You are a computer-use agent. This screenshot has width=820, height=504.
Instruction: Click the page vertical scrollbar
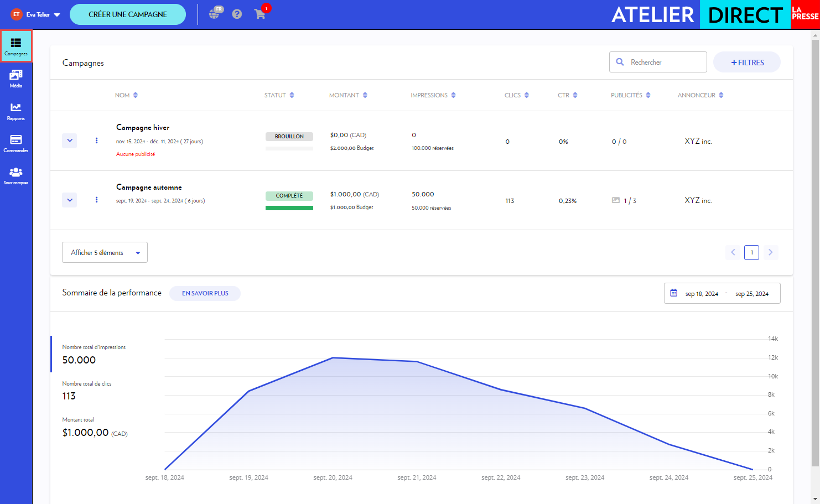point(815,252)
